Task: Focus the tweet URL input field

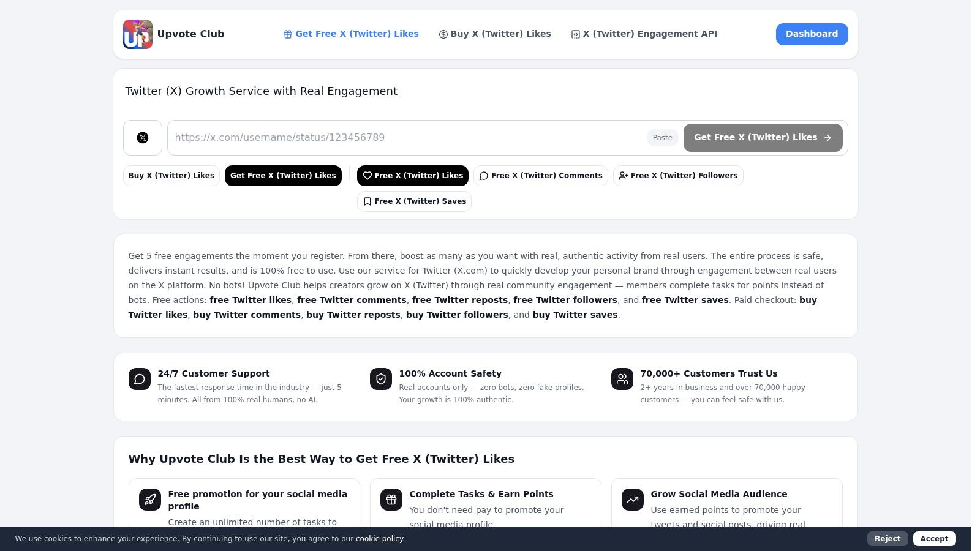Action: 407,138
